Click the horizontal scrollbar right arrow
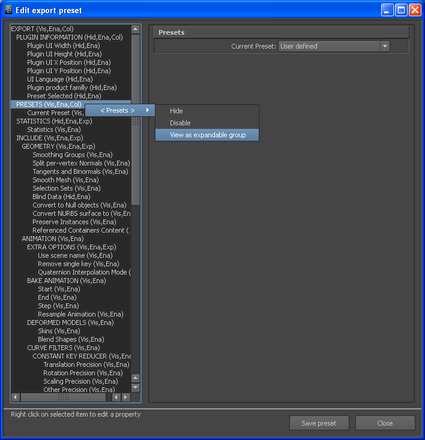 tap(126, 397)
